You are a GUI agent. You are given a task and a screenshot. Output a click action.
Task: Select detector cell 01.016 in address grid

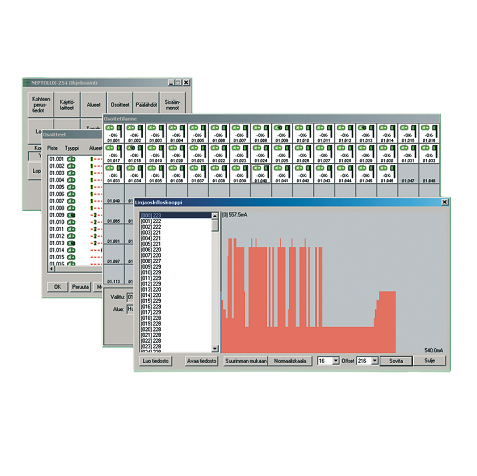(x=429, y=134)
